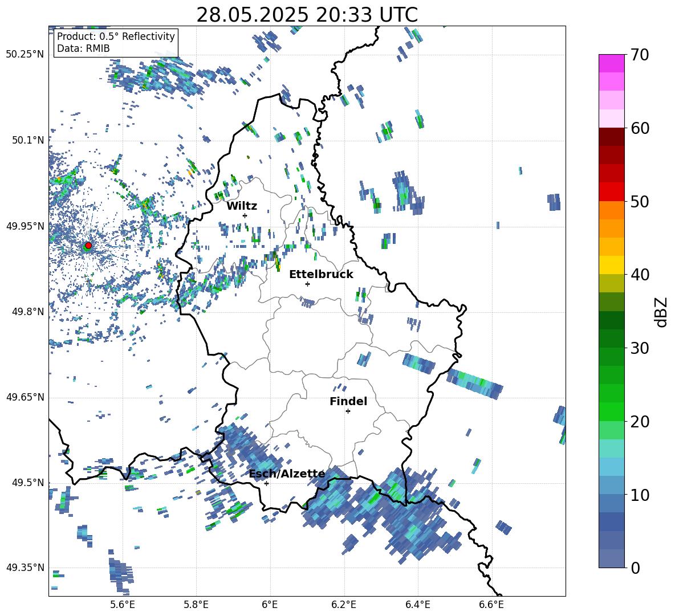Click the Wiltz station cross marker
This screenshot has width=675, height=616.
(245, 215)
